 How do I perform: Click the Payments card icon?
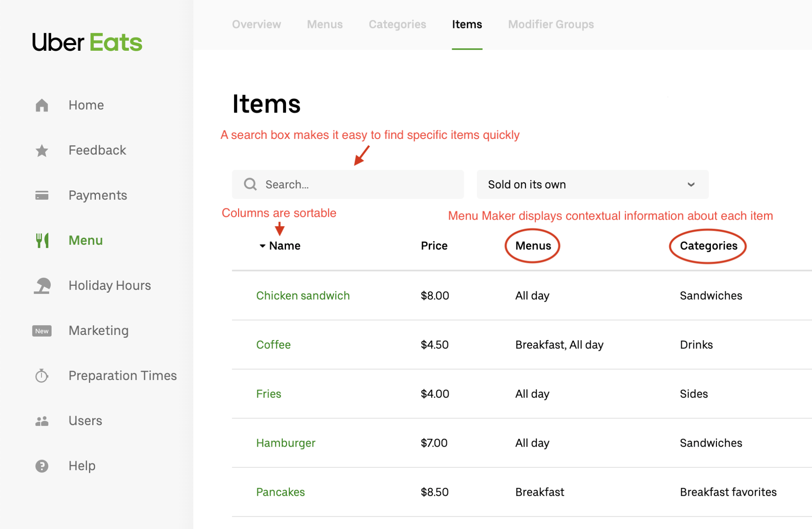42,195
